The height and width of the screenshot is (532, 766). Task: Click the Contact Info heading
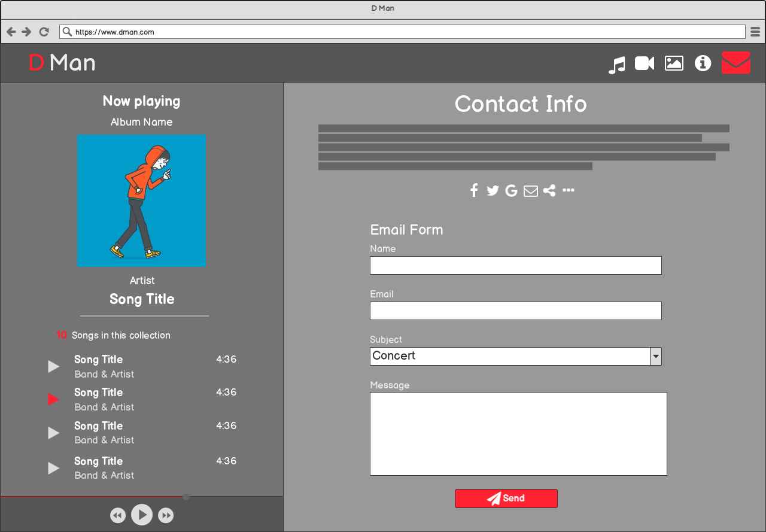pos(521,104)
